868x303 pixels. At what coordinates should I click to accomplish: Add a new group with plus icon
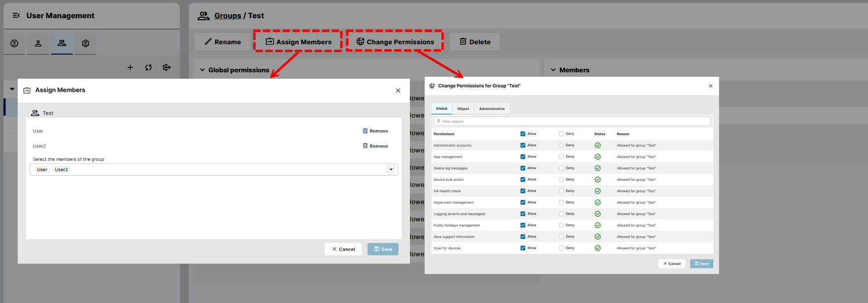130,67
